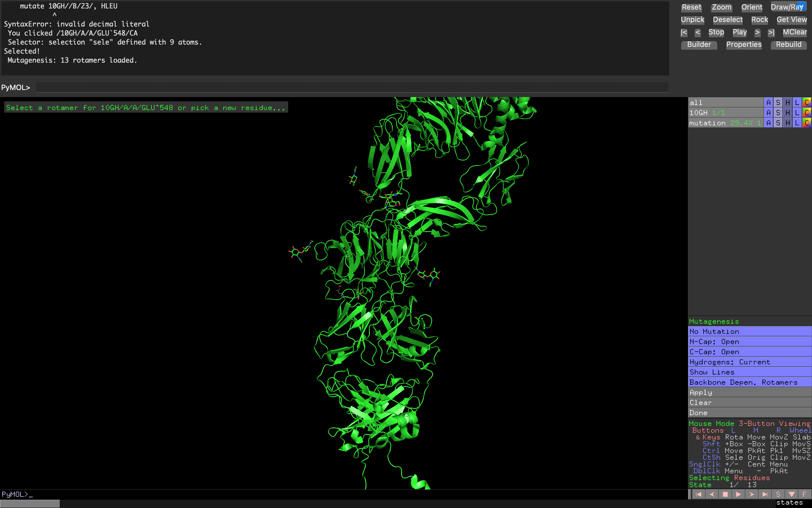Screen dimensions: 812x508
Task: Toggle the S scene button in playback bar
Action: pyautogui.click(x=778, y=494)
